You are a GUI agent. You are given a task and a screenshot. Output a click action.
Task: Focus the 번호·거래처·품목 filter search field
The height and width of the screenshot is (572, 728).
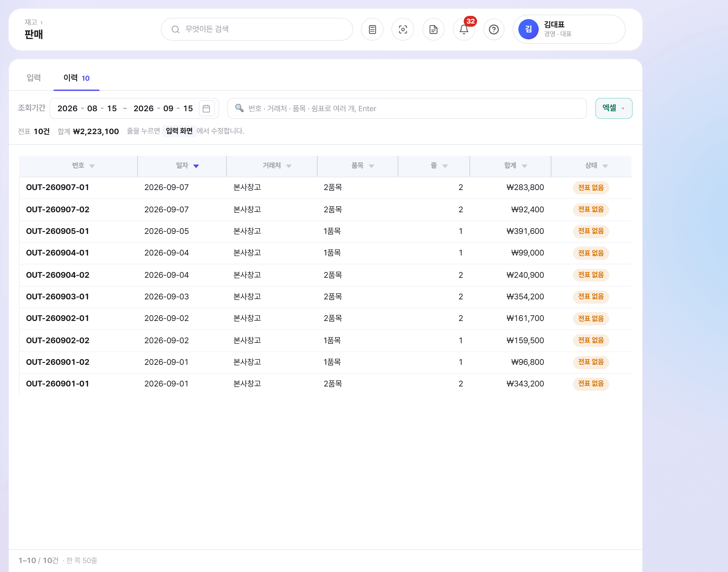pyautogui.click(x=407, y=108)
